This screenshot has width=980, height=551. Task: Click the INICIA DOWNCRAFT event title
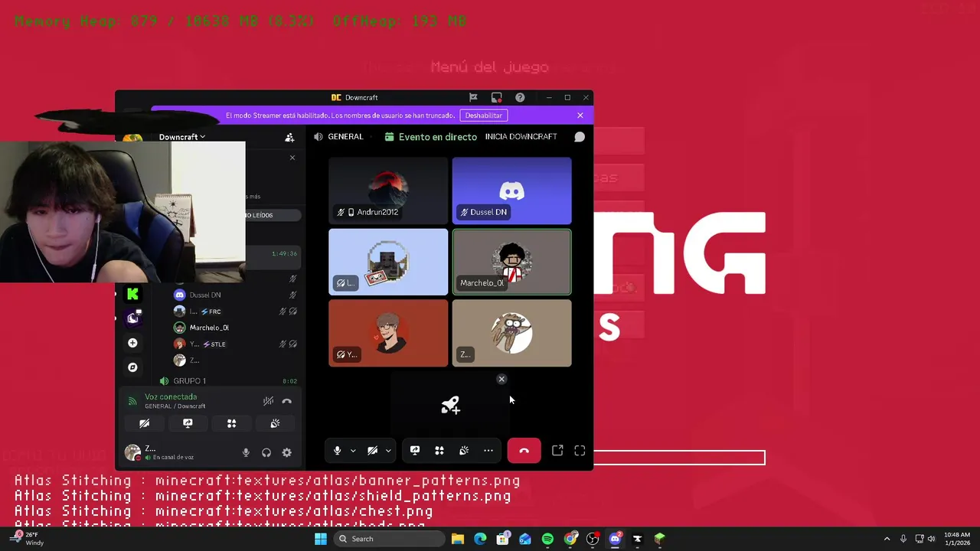point(521,137)
